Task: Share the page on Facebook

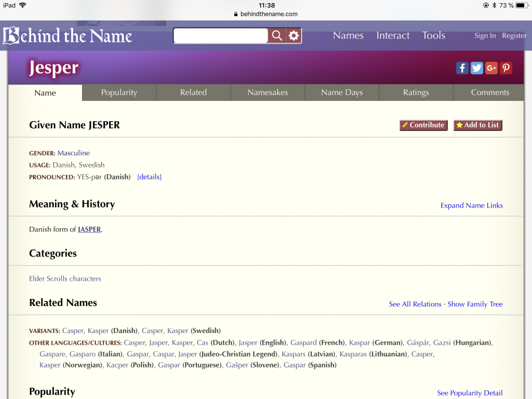Action: (462, 68)
